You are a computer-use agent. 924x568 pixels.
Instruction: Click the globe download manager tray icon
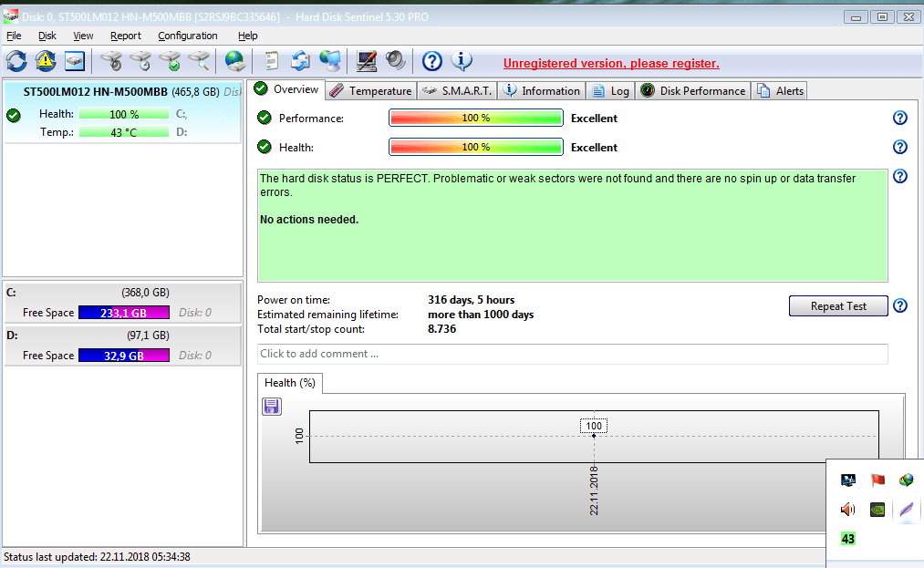[x=907, y=480]
